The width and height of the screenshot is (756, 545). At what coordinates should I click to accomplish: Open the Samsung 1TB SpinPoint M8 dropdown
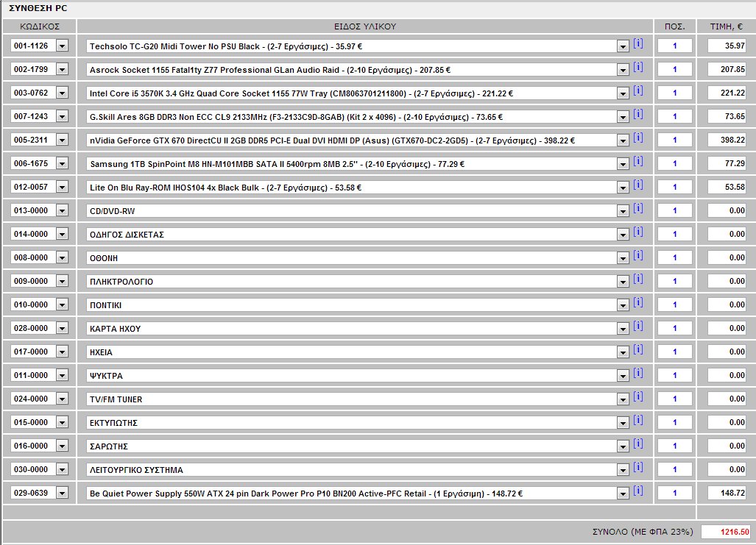[x=623, y=164]
